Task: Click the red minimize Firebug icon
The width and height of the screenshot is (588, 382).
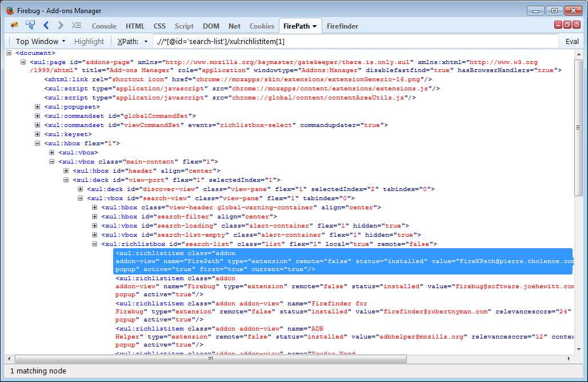Action: (x=558, y=25)
